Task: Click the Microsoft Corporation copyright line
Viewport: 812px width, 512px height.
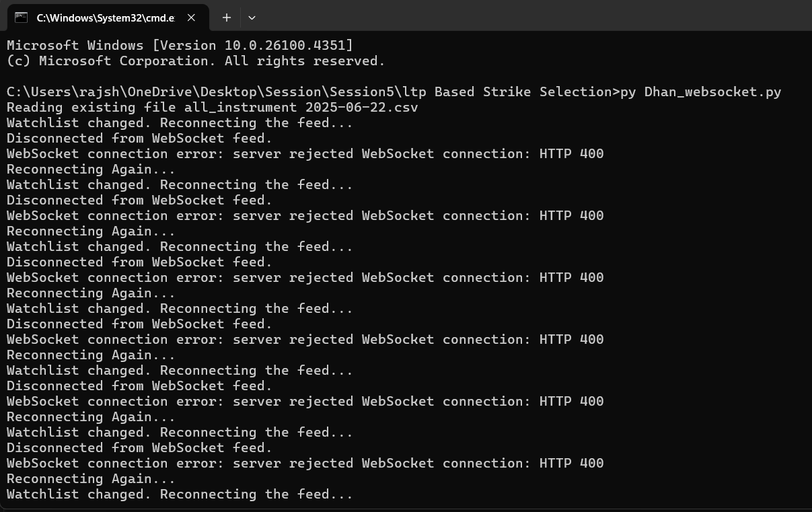Action: pos(196,61)
